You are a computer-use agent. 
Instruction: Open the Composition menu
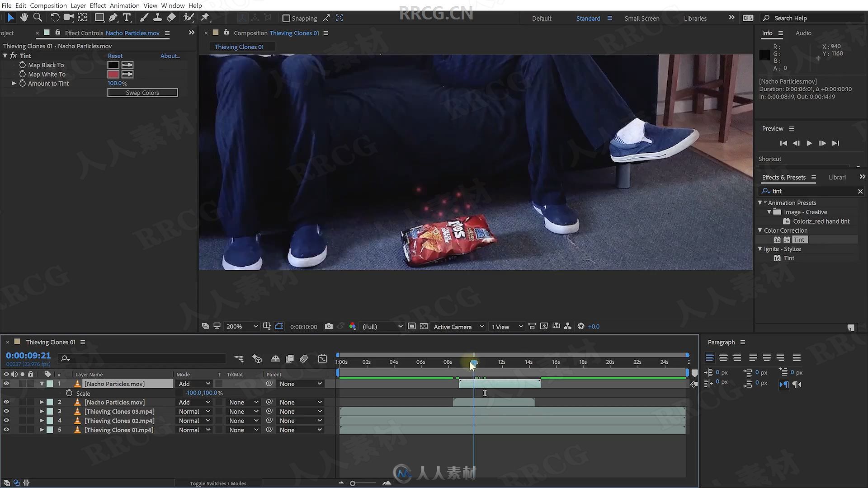(x=48, y=5)
